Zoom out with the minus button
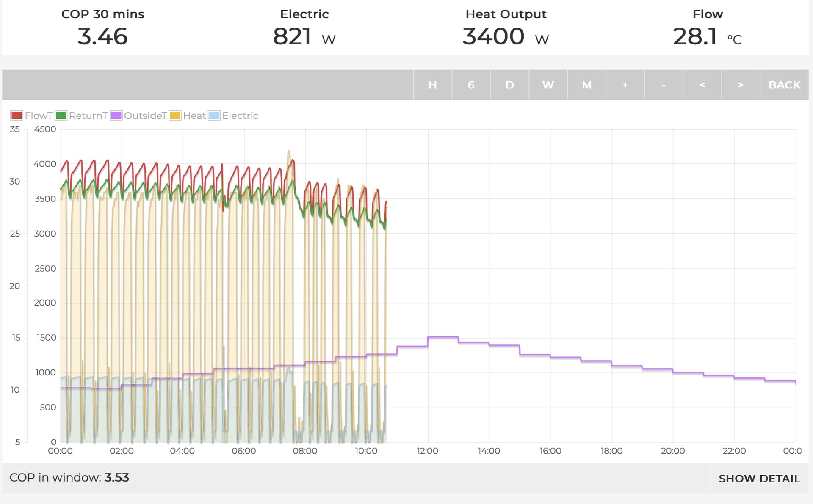The height and width of the screenshot is (504, 813). [x=664, y=85]
